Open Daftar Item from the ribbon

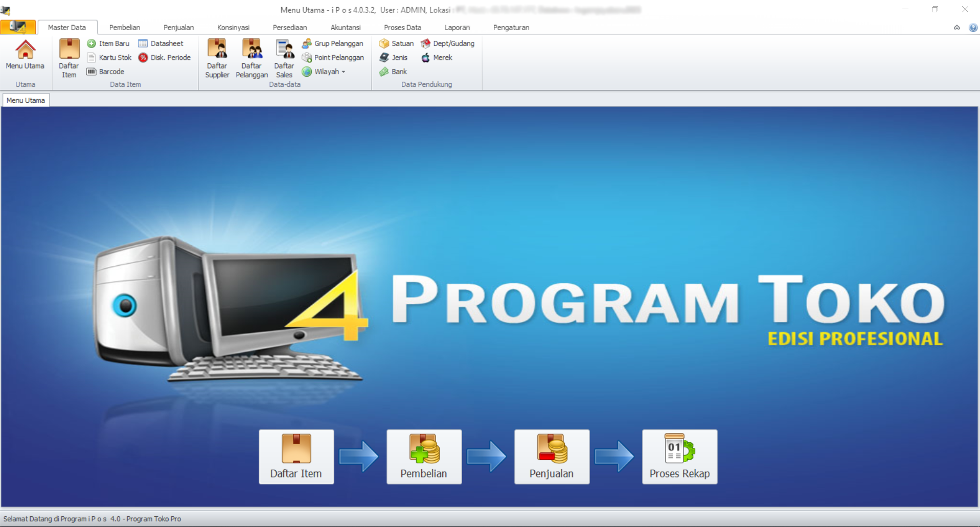pos(69,58)
